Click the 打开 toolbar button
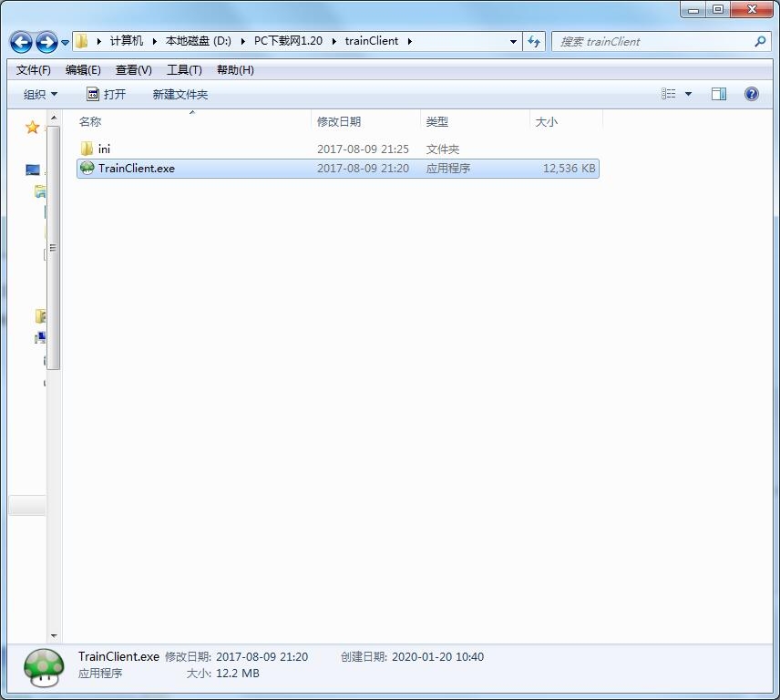Viewport: 780px width, 700px height. click(106, 94)
